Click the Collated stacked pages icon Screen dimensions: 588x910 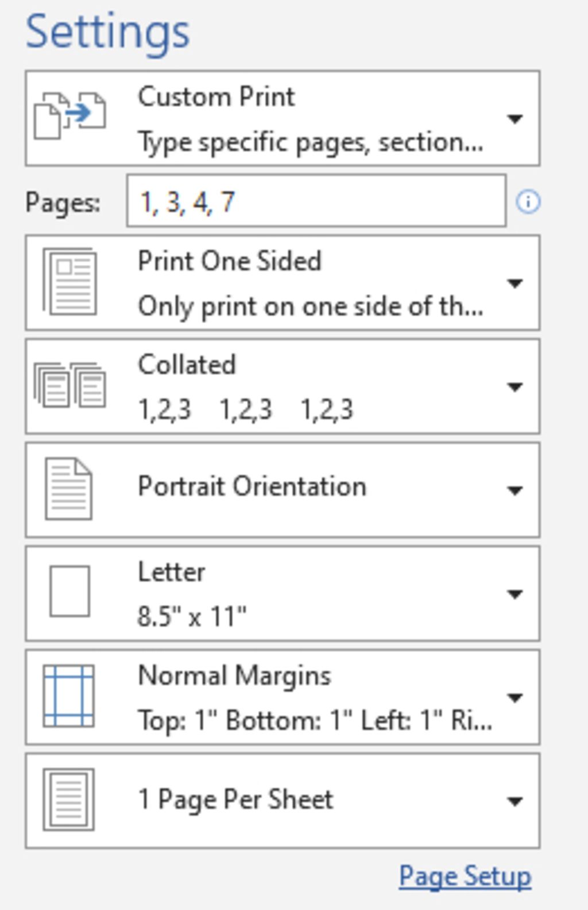click(x=70, y=385)
